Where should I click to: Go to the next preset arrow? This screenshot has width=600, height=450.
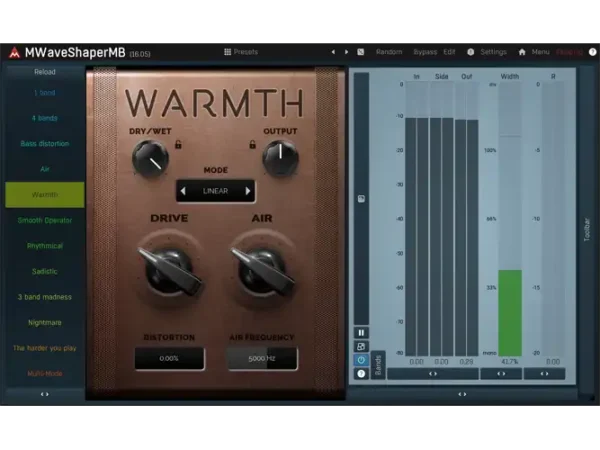click(x=346, y=52)
